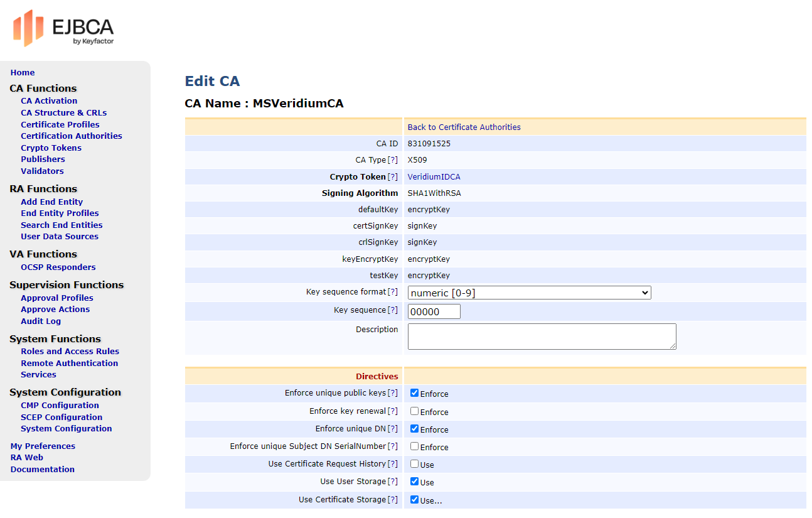
Task: Click Back to Certificate Authorities
Action: pos(463,127)
